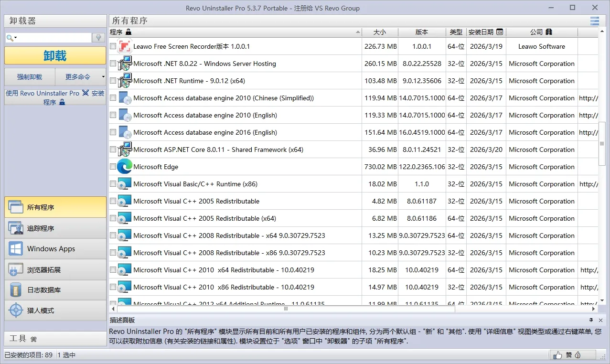The image size is (610, 364).
Task: Activate 猎人模式 Hunter Mode
Action: point(55,310)
